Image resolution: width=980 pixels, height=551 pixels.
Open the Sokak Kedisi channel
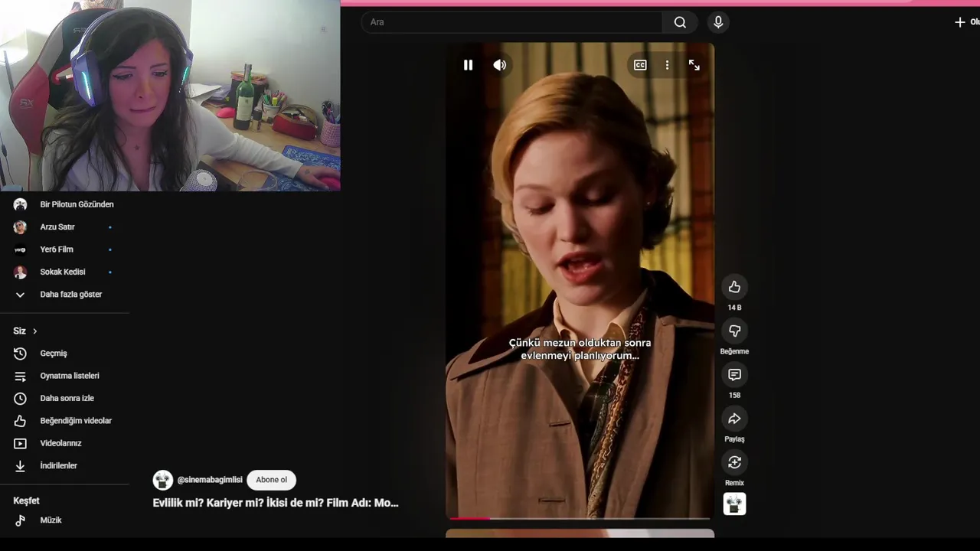click(64, 272)
